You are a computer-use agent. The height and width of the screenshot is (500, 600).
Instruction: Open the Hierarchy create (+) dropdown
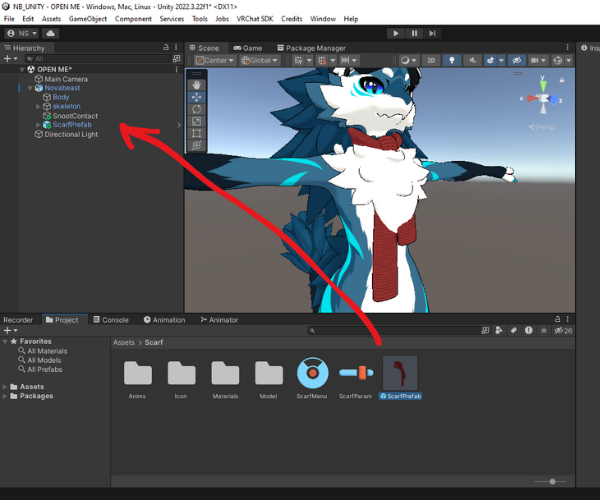coord(10,59)
